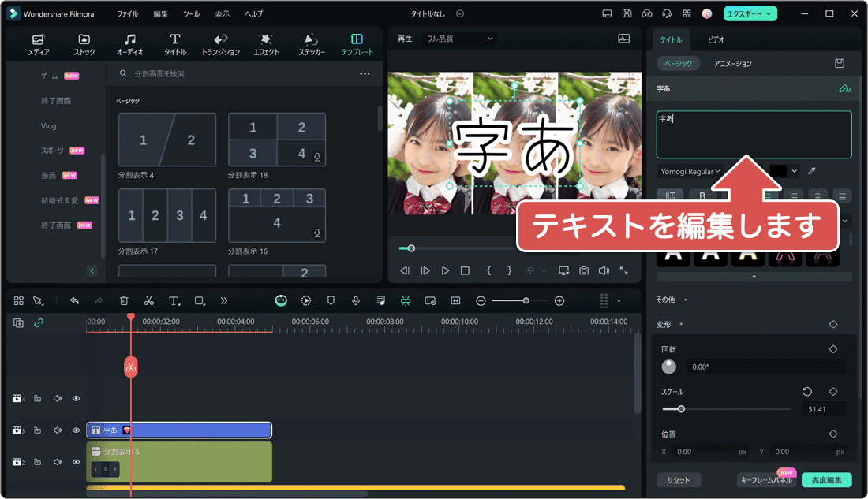Image resolution: width=868 pixels, height=499 pixels.
Task: Click the fullscreen preview icon
Action: 623,270
